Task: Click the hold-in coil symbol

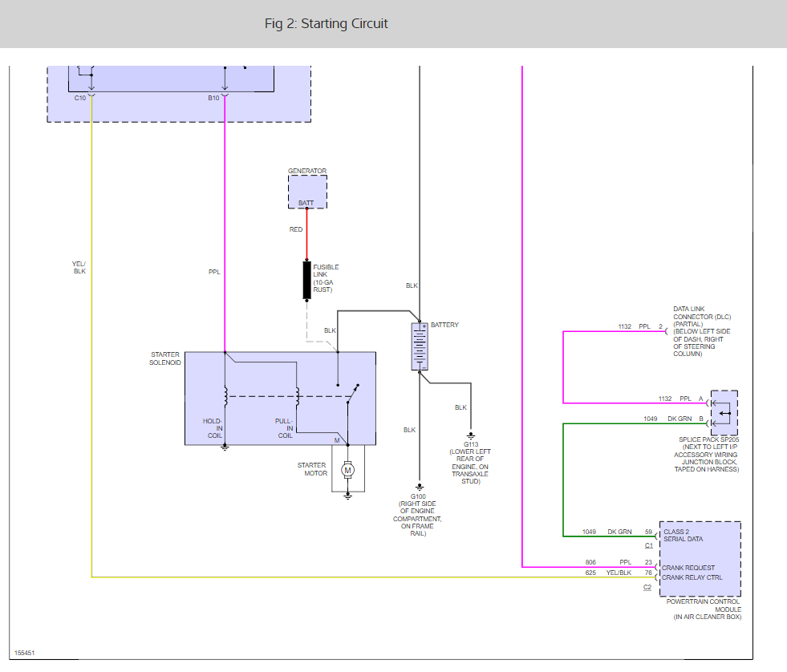Action: click(226, 396)
